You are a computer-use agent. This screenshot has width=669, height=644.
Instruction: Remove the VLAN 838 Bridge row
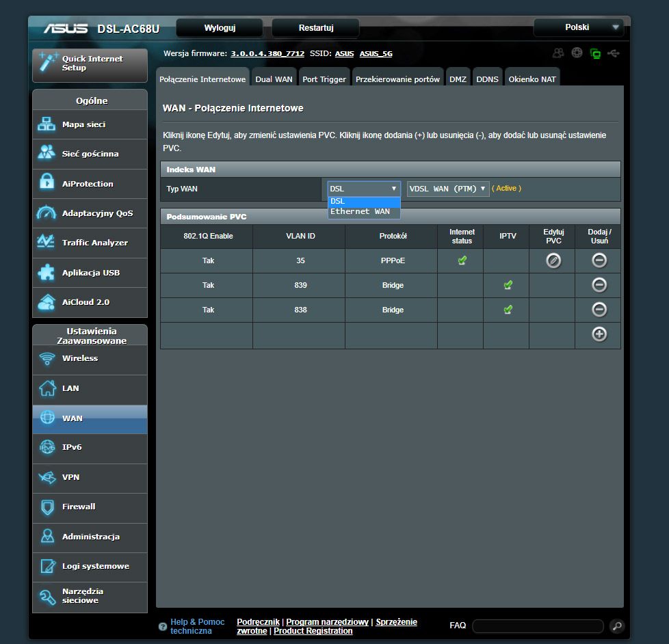[599, 310]
